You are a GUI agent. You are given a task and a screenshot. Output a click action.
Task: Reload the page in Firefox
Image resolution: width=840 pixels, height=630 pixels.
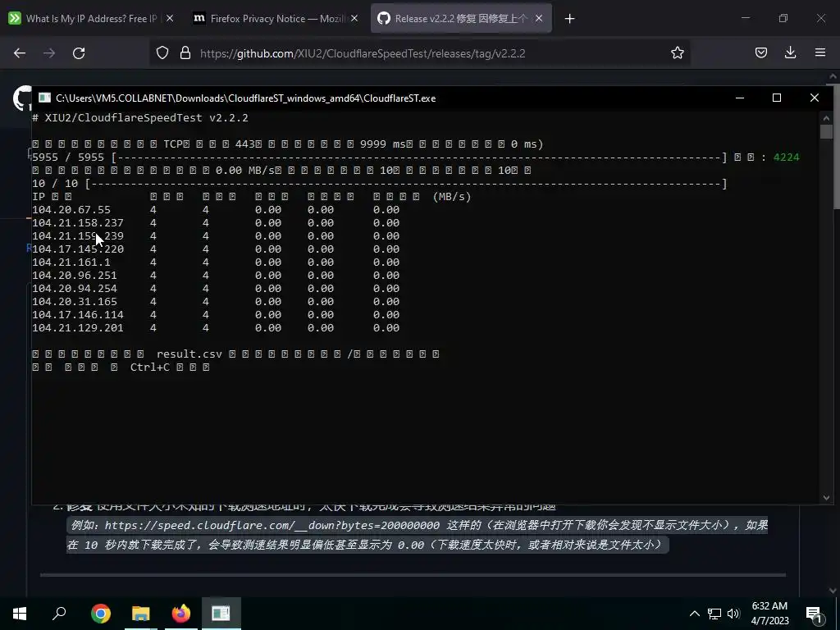pos(79,53)
